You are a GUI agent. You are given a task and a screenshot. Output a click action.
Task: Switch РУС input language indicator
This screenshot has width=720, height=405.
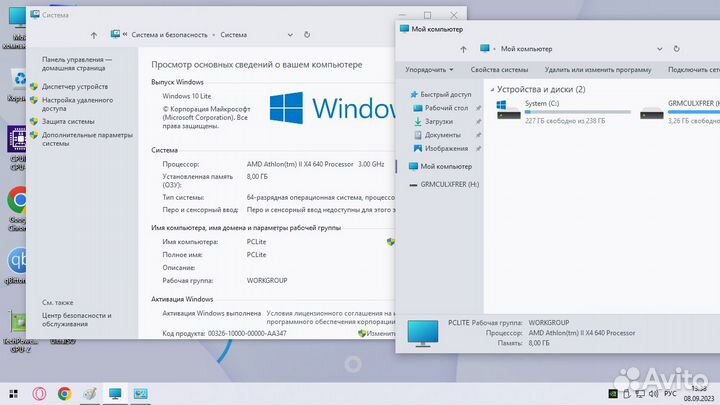tap(670, 394)
